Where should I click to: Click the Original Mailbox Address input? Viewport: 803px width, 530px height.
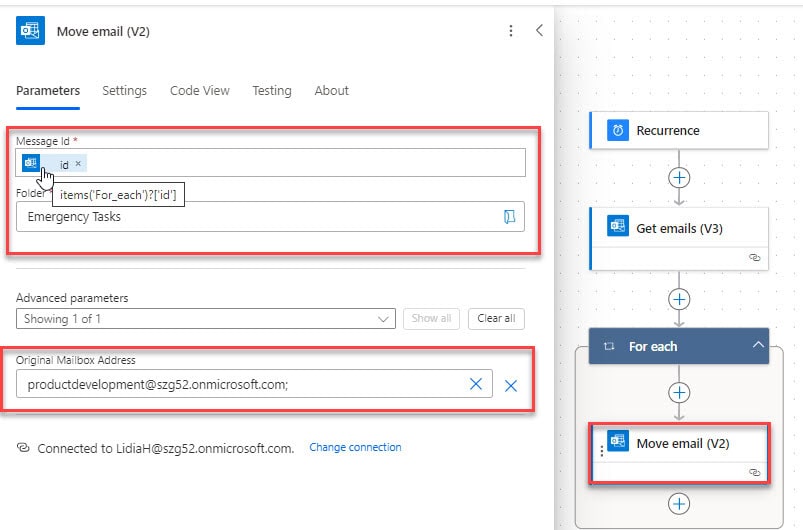(254, 384)
